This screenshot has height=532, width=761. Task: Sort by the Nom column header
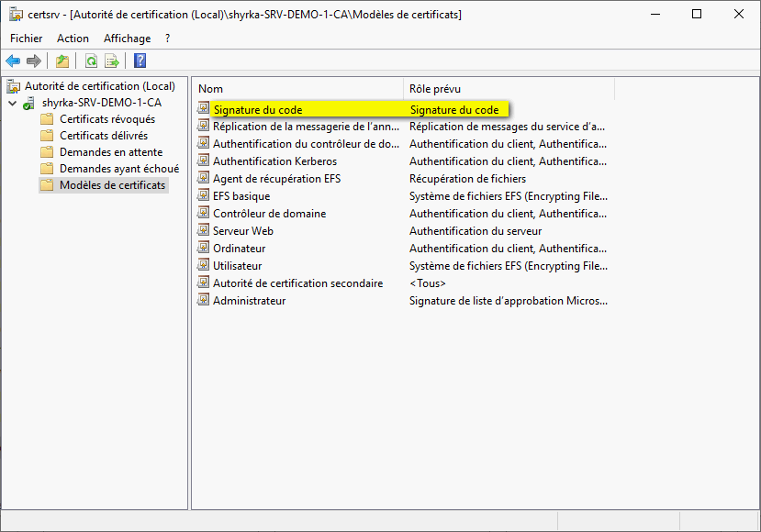click(x=298, y=89)
